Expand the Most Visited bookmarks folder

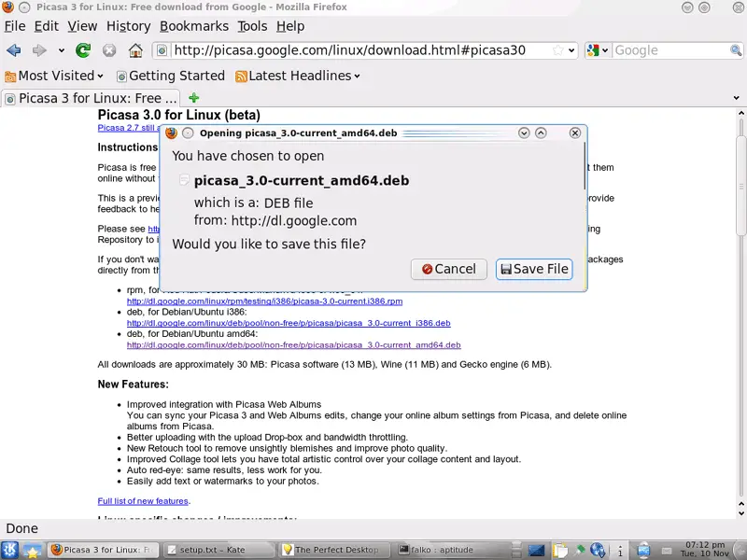pos(54,76)
